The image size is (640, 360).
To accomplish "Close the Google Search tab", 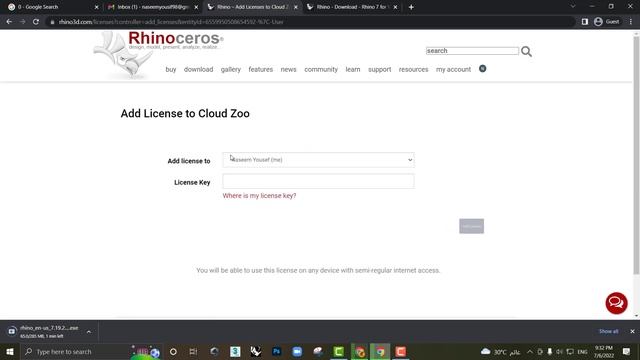I will coord(96,7).
